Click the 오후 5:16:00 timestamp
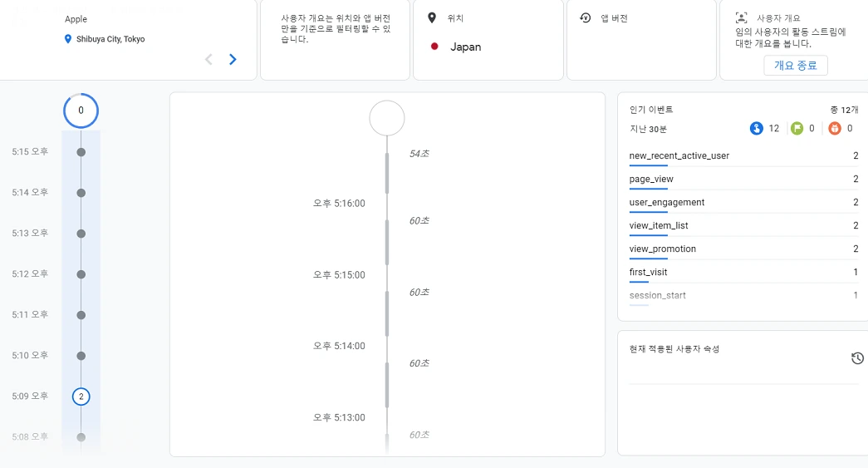Screen dimensions: 868x468 (339, 204)
